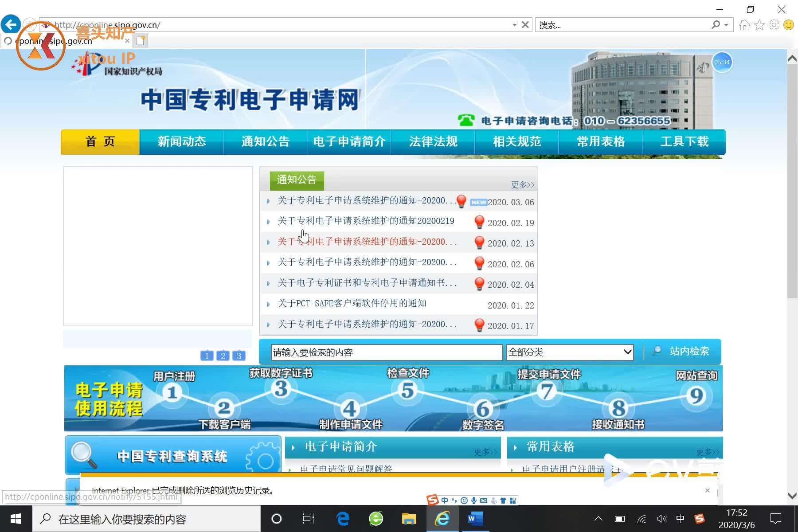Select slideshow page 3 button

click(x=239, y=356)
